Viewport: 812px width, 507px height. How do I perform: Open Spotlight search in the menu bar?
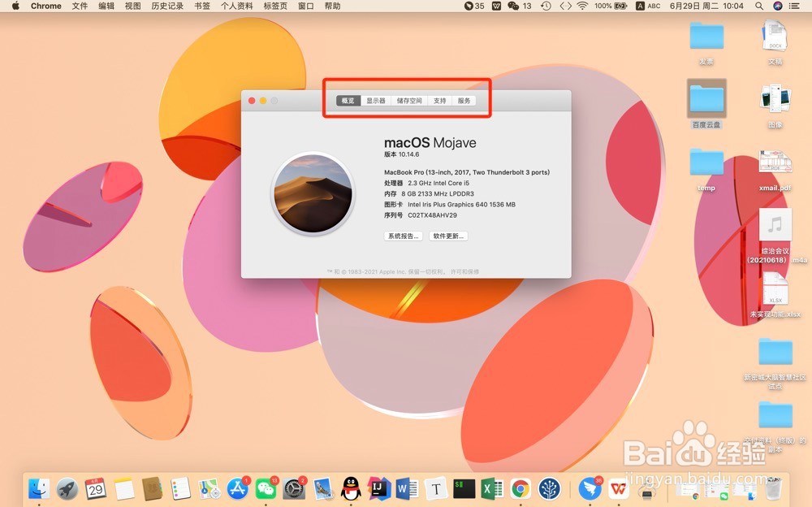(758, 6)
